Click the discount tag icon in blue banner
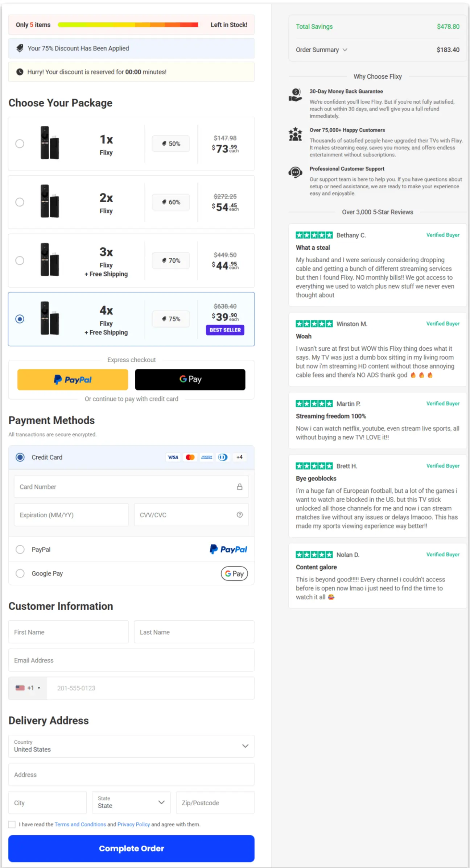 pyautogui.click(x=20, y=48)
